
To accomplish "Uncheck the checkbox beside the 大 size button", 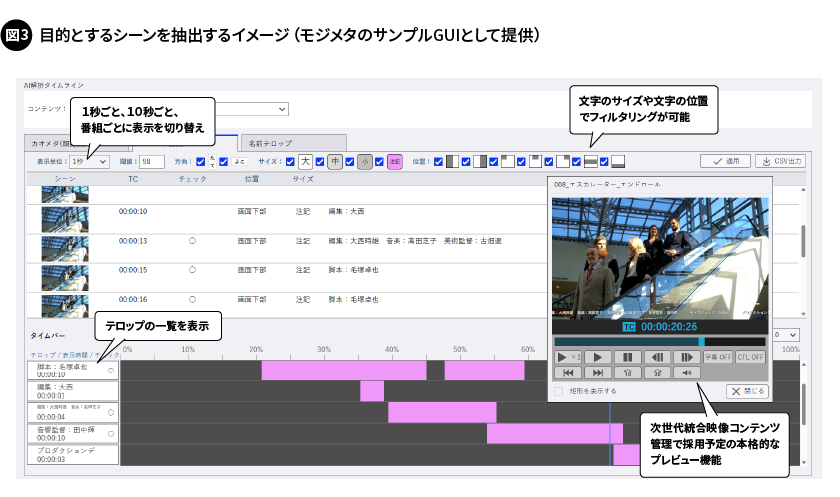I will point(290,160).
